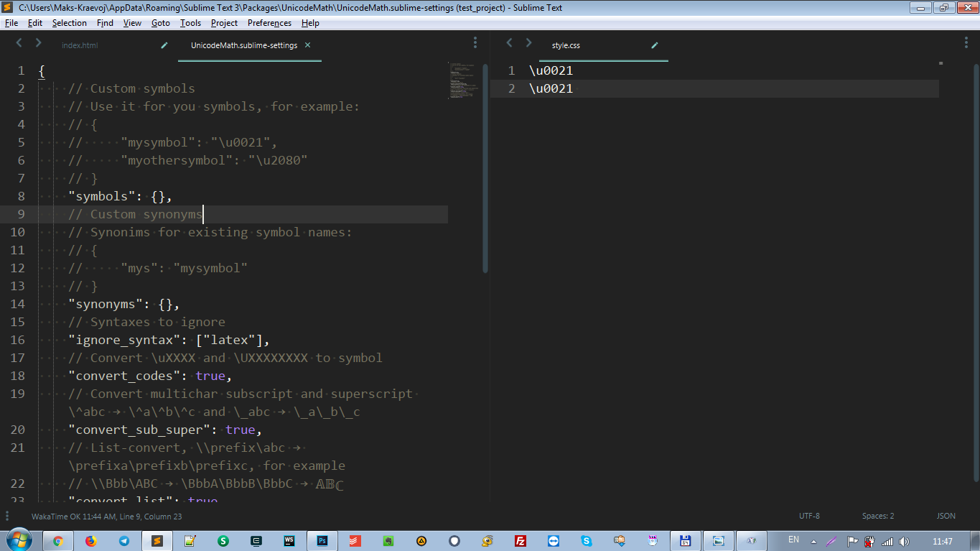Click EN language indicator in tray
The width and height of the screenshot is (980, 551).
coord(793,540)
